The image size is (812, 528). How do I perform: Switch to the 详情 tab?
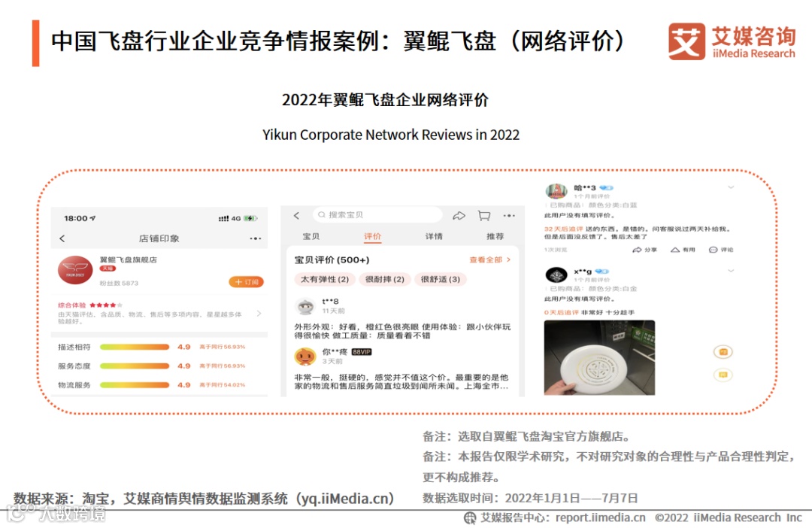point(434,236)
